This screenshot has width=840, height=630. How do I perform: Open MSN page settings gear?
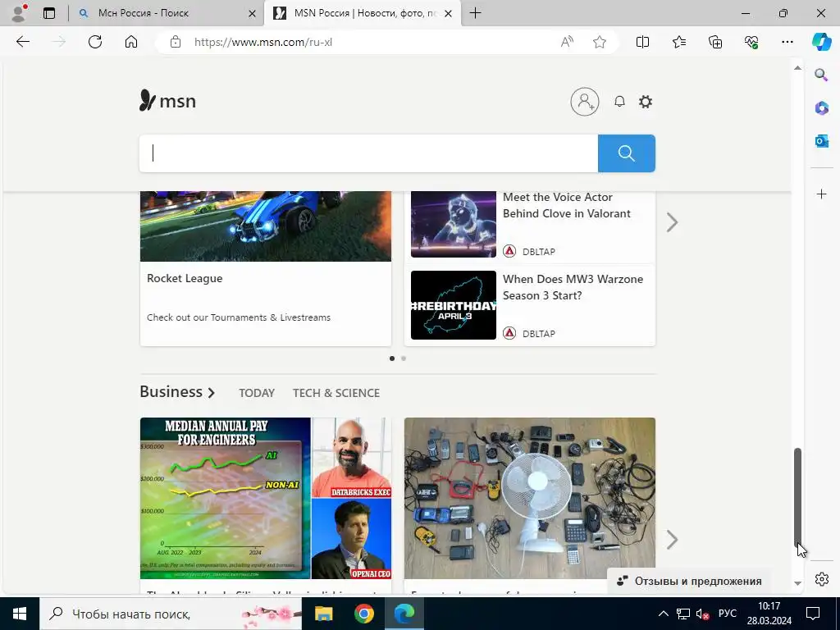tap(646, 101)
